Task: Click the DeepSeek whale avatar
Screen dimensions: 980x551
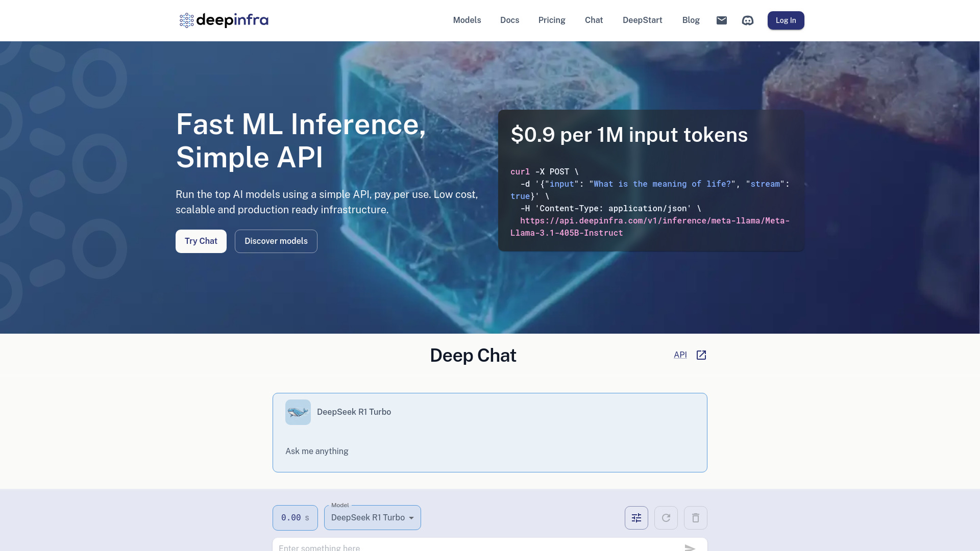Action: tap(298, 412)
